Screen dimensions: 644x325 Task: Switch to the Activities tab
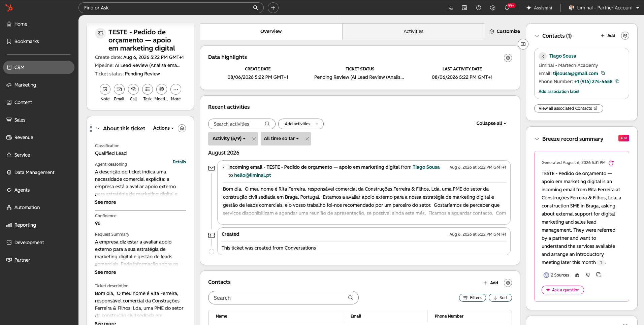click(x=413, y=31)
